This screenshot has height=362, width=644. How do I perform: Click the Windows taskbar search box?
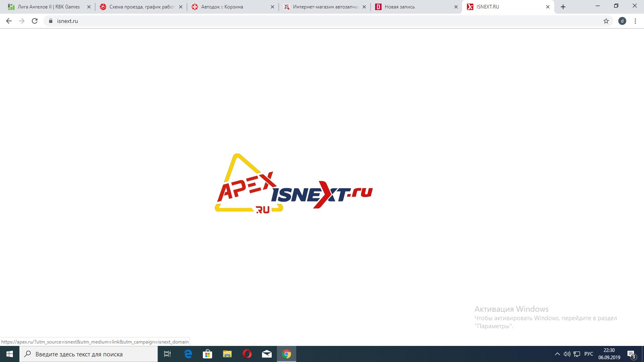[x=89, y=354]
